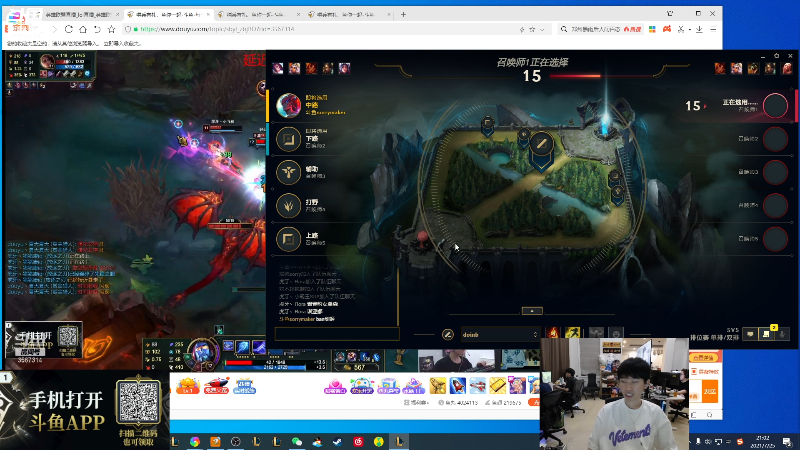Toggle the microphone mute button in client
Screen dimensions: 800x450
pos(782,334)
